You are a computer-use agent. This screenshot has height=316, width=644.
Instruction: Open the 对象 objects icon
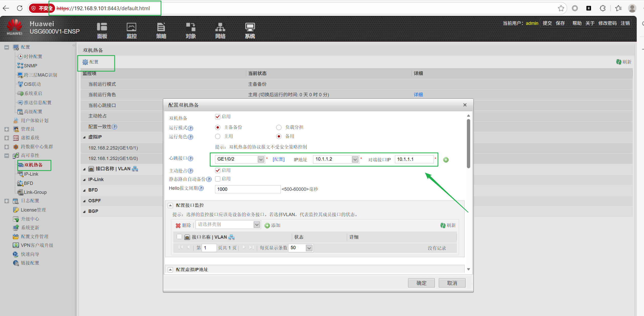[x=191, y=27]
